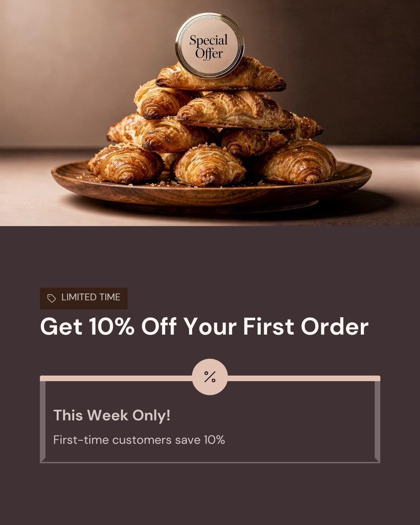Click the gold Special Offer badge
Viewport: 420px width, 525px height.
tap(209, 46)
